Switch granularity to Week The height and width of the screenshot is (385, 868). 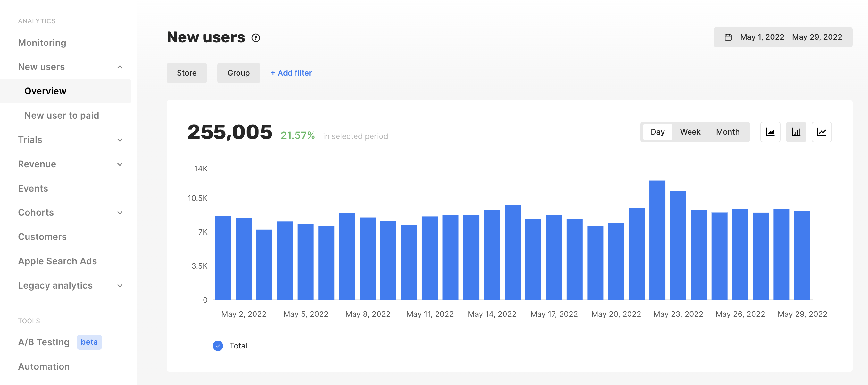(690, 132)
